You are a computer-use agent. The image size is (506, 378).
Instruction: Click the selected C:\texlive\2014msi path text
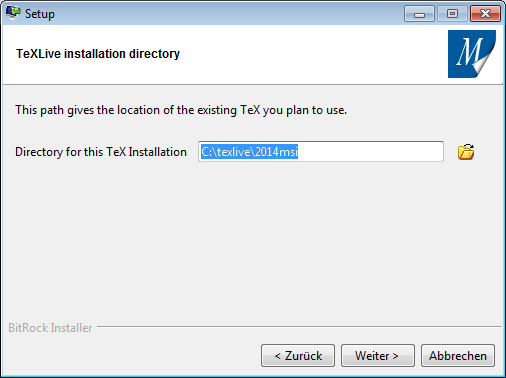point(249,152)
